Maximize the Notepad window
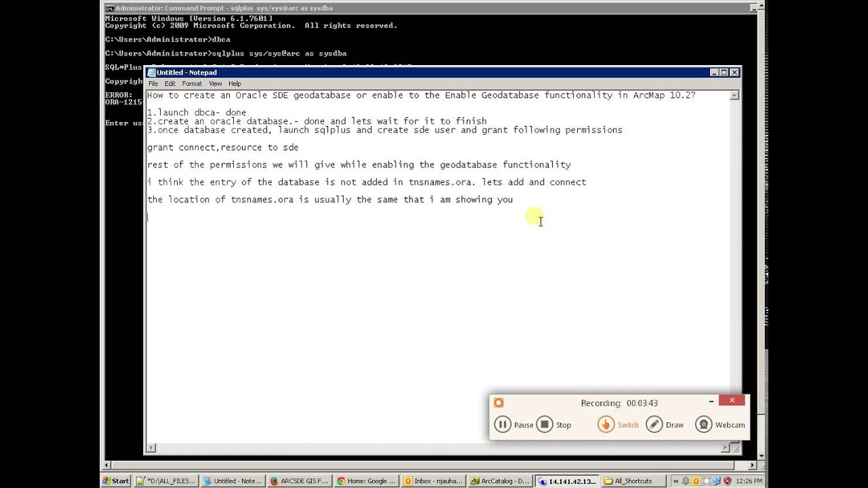The width and height of the screenshot is (868, 488). pyautogui.click(x=724, y=73)
